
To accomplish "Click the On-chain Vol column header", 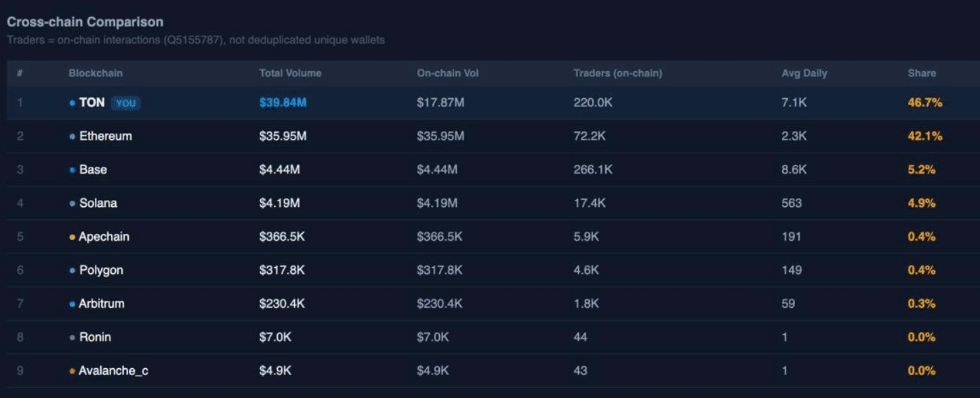I will point(447,73).
